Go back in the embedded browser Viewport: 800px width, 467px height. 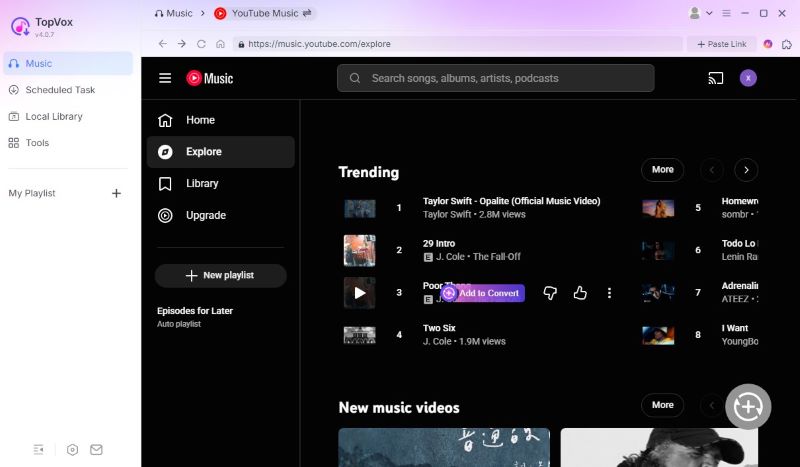pos(162,44)
